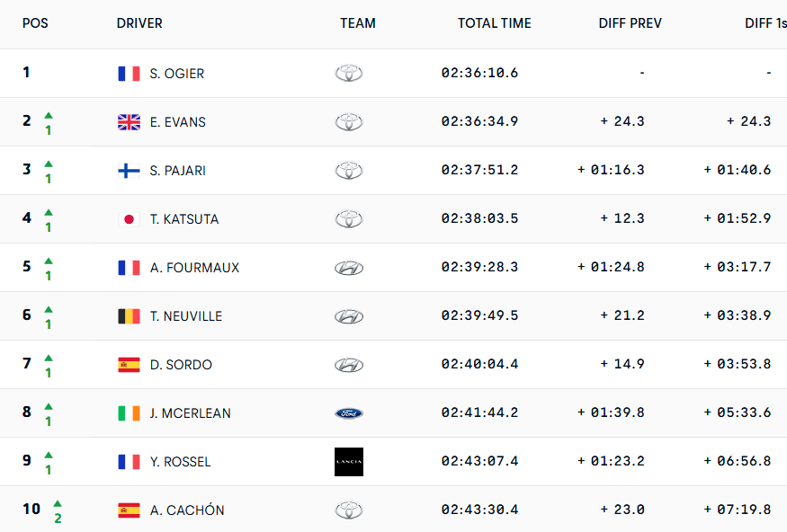Click the Japanese flag beside T. Katsuta

[x=129, y=219]
